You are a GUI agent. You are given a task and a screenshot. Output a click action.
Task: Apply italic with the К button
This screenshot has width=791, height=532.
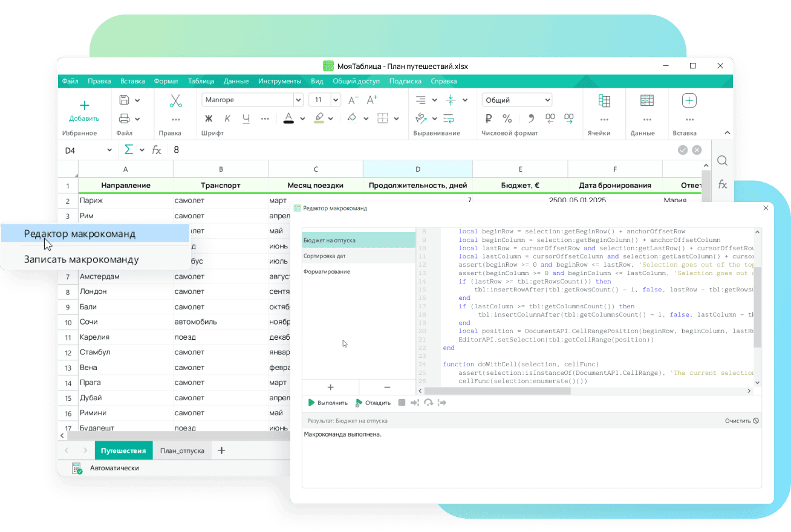[227, 118]
